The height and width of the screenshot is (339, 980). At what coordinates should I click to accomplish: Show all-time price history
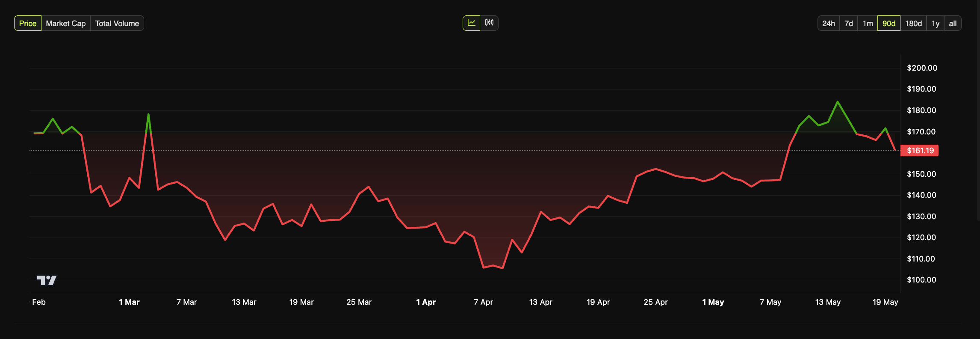tap(953, 24)
